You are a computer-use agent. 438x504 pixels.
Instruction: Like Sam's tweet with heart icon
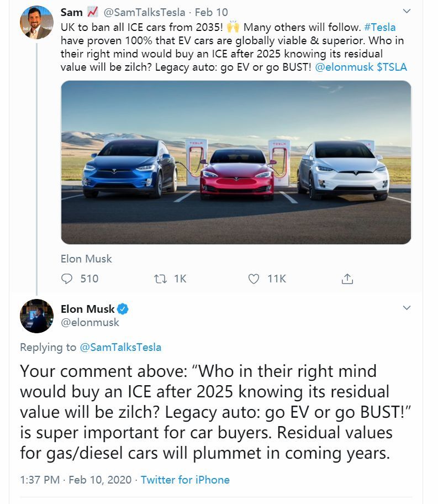(254, 279)
